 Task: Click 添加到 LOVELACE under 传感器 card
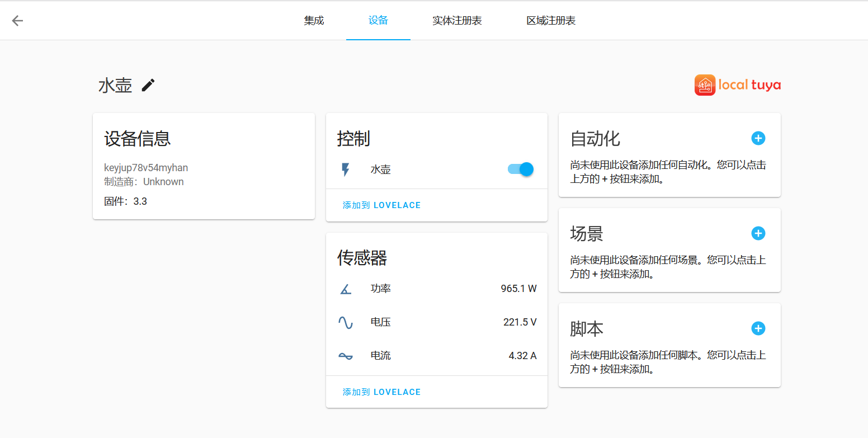click(x=381, y=392)
